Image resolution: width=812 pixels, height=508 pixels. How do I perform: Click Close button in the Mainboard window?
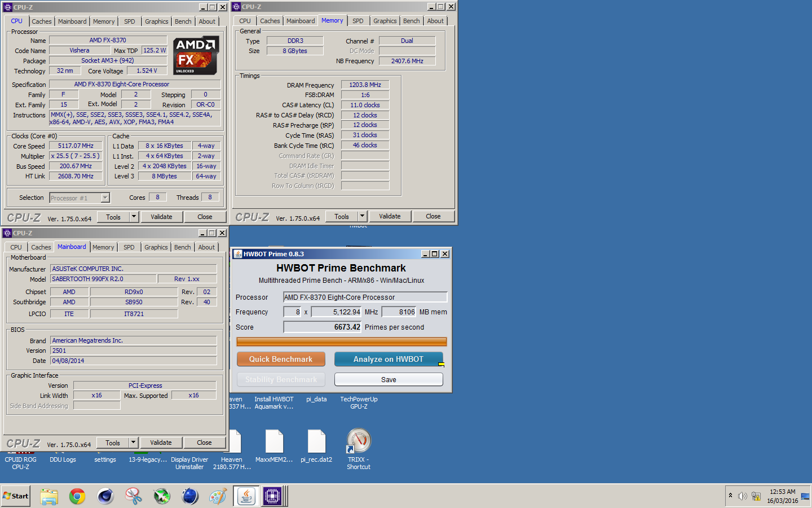(204, 443)
